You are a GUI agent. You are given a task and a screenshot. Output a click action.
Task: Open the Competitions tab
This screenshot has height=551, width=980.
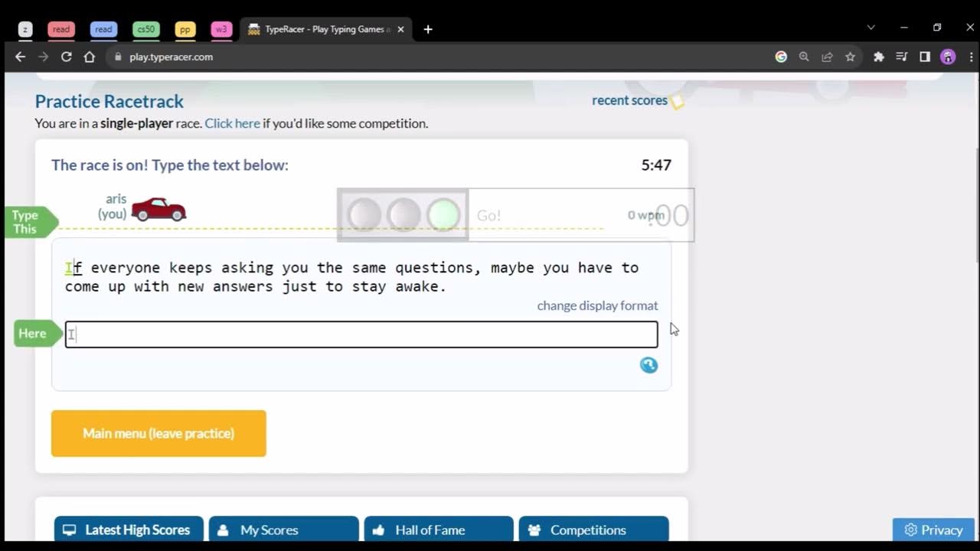coord(594,530)
